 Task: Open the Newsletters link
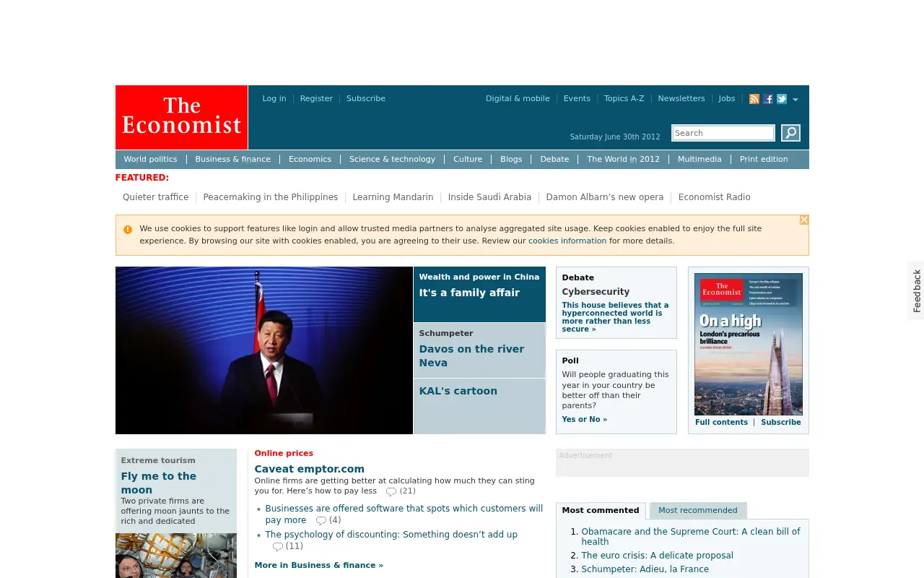coord(681,98)
